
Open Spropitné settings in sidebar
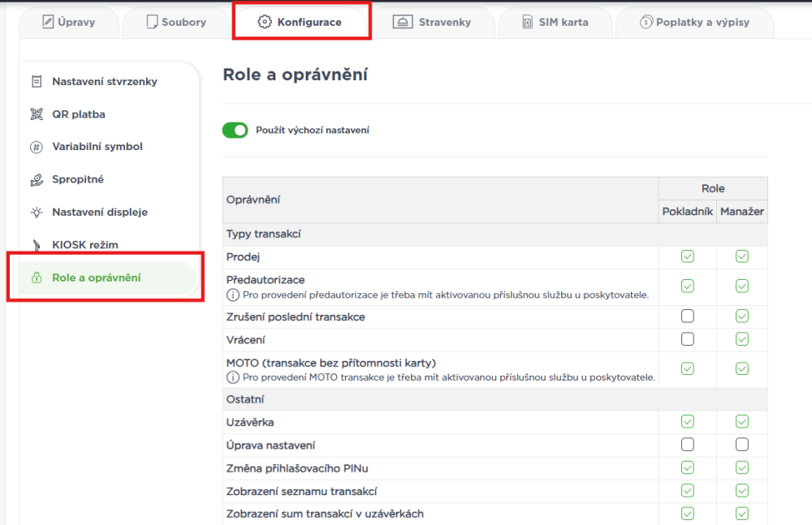(x=78, y=179)
